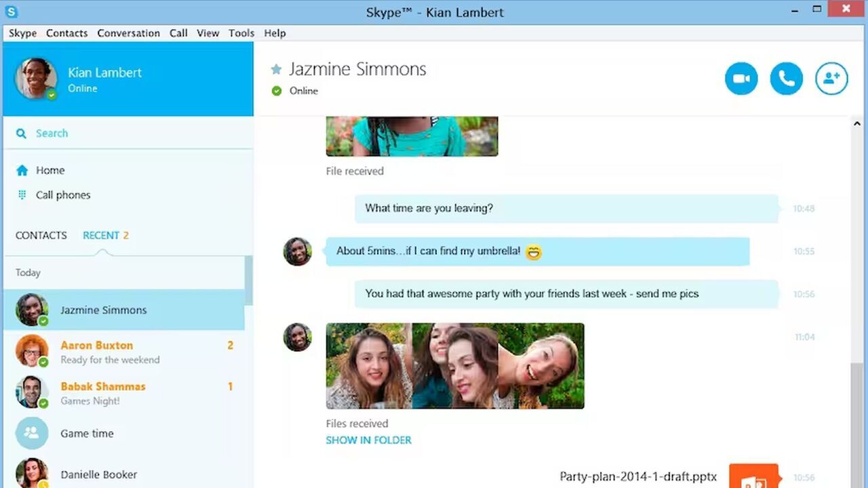
Task: Click the "File received" label
Action: (355, 171)
